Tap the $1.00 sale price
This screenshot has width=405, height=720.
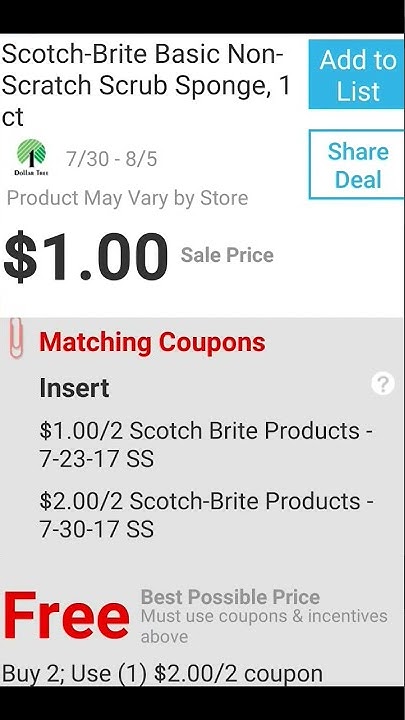85,257
